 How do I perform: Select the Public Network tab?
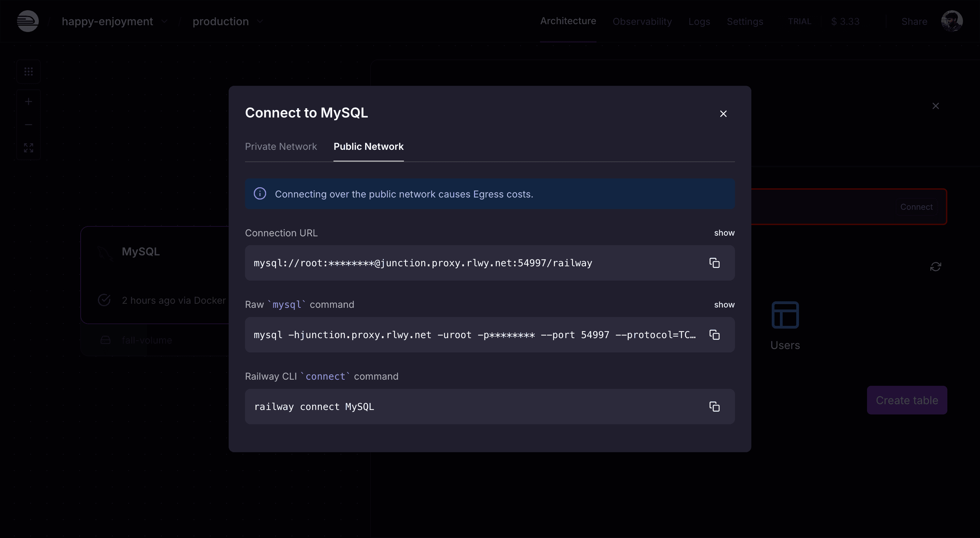pyautogui.click(x=368, y=146)
